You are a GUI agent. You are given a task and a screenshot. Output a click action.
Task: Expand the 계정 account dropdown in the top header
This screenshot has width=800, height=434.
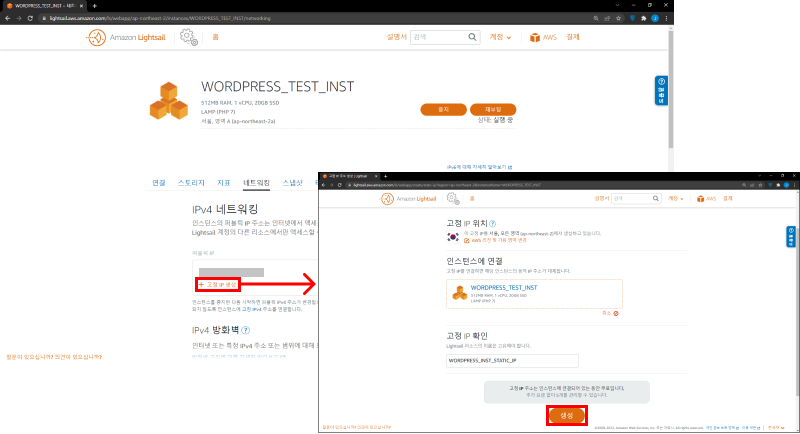coord(501,37)
